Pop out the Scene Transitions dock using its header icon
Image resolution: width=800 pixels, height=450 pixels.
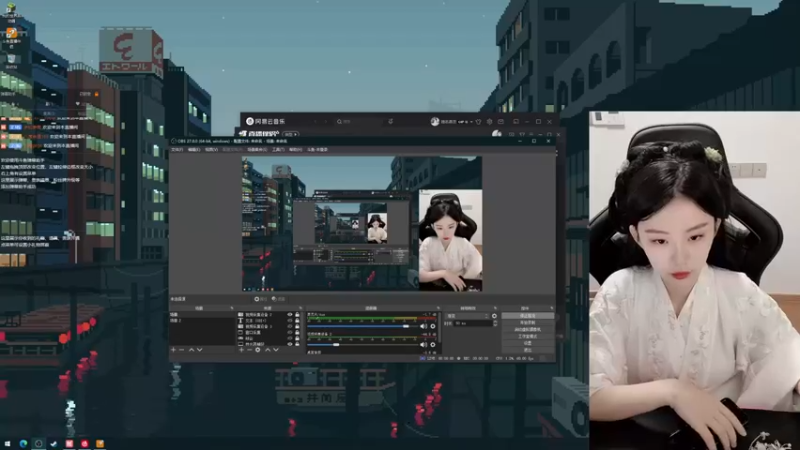495,308
